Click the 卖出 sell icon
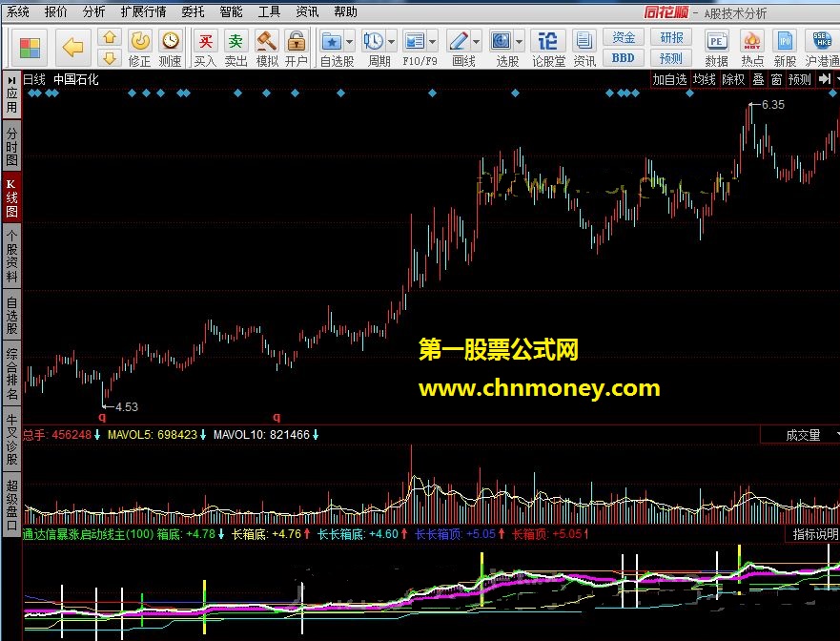 click(x=236, y=49)
